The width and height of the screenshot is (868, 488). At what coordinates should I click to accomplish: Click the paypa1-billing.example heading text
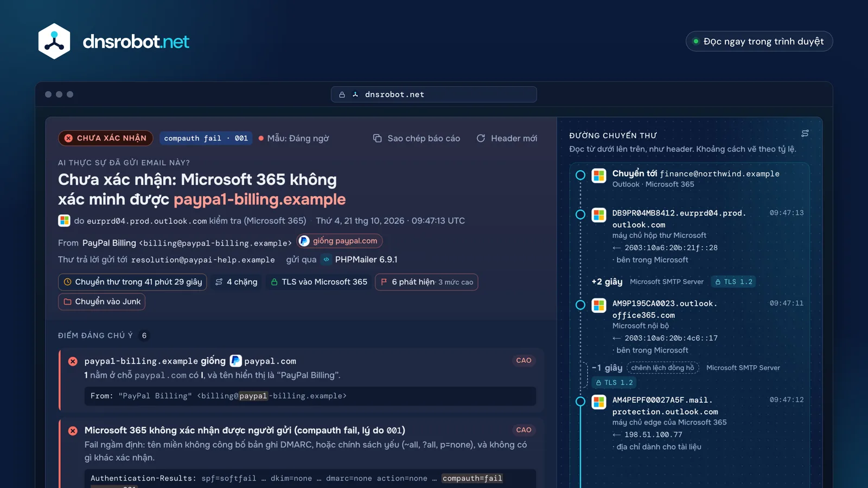pyautogui.click(x=259, y=200)
